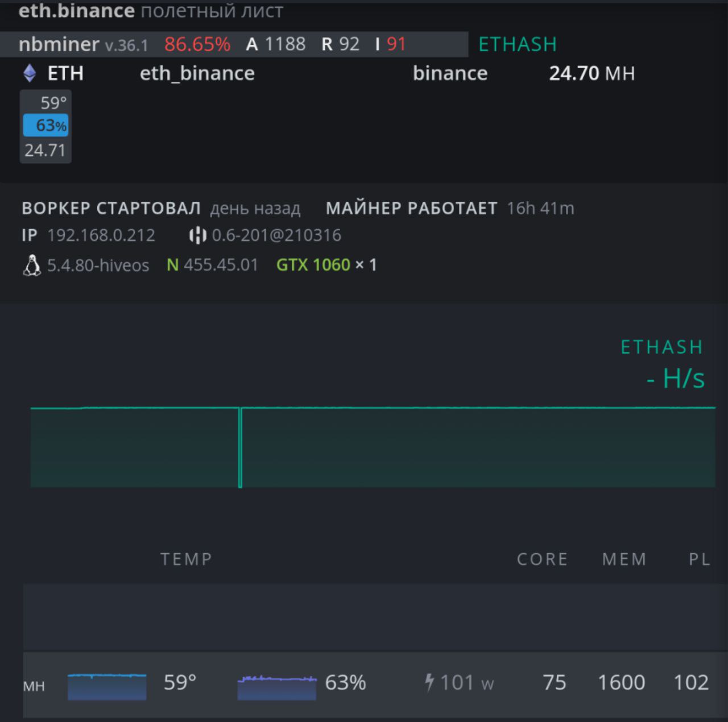Click the eth_binance wallet name
Screen dimensions: 728x722
click(x=197, y=73)
